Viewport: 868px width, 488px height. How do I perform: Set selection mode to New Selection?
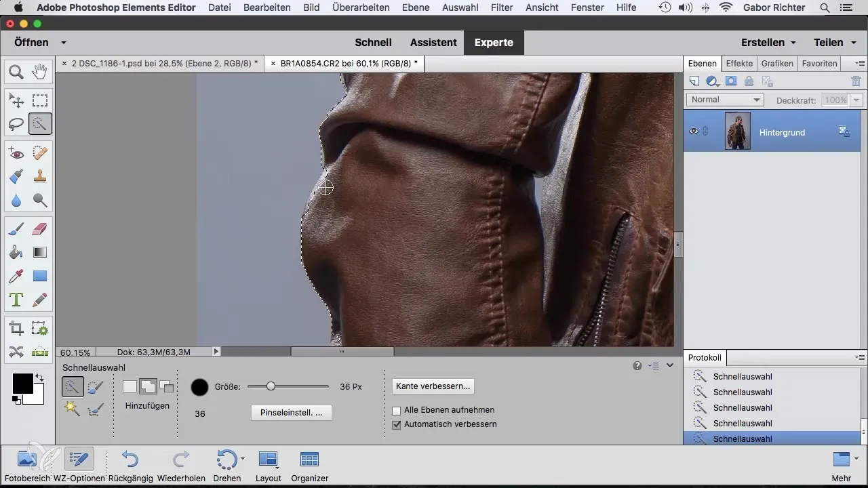click(130, 387)
